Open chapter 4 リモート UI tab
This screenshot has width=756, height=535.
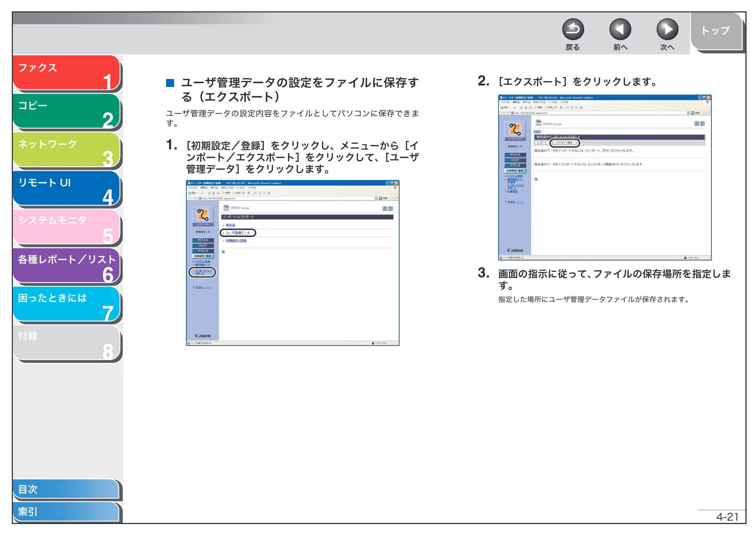67,188
